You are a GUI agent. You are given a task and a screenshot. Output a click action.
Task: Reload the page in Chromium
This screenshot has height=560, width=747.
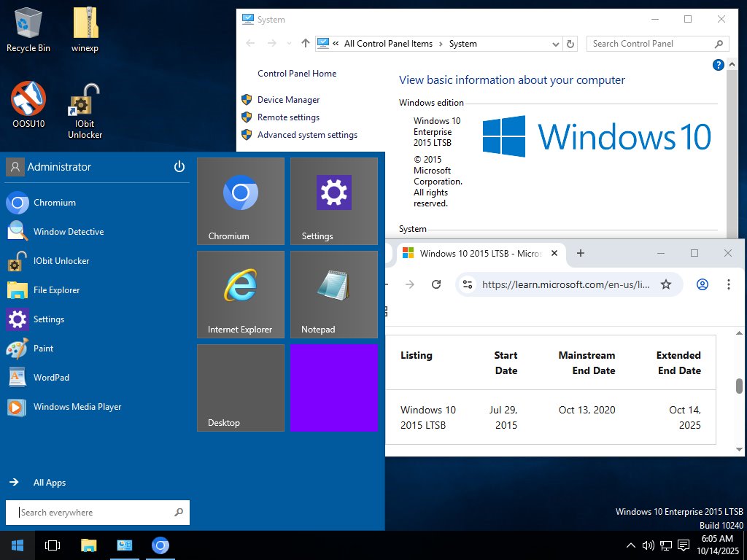point(436,284)
